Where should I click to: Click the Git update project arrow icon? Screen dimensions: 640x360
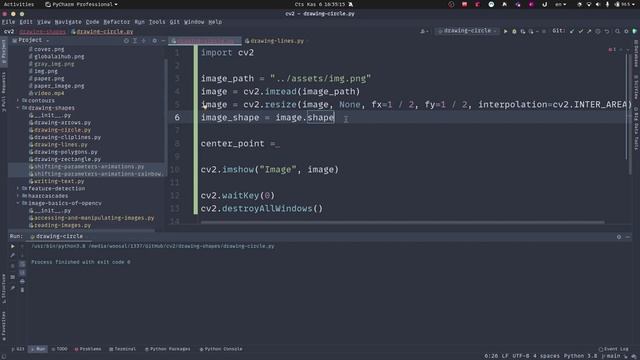(x=572, y=31)
